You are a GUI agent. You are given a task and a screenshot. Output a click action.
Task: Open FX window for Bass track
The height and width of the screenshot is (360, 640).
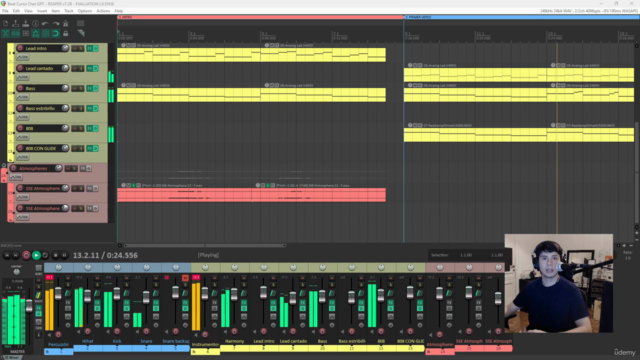coord(89,89)
